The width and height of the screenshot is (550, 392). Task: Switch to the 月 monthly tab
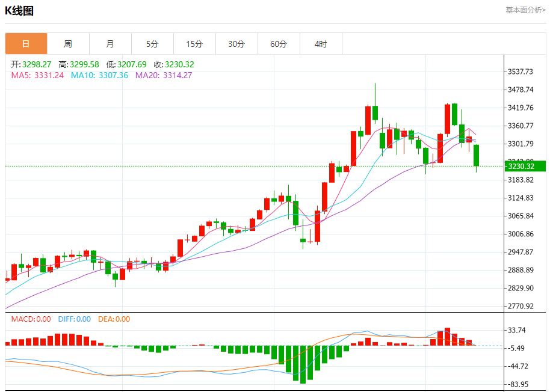point(110,44)
